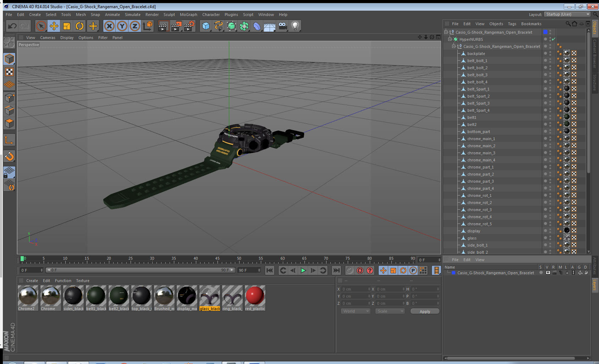Viewport: 599px width, 364px height.
Task: Add a Cube primitive object
Action: point(206,26)
